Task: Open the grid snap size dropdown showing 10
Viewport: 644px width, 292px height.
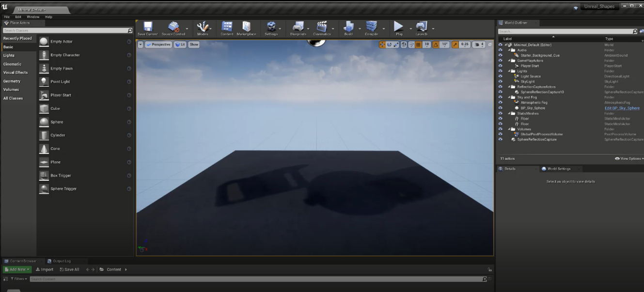Action: tap(426, 45)
